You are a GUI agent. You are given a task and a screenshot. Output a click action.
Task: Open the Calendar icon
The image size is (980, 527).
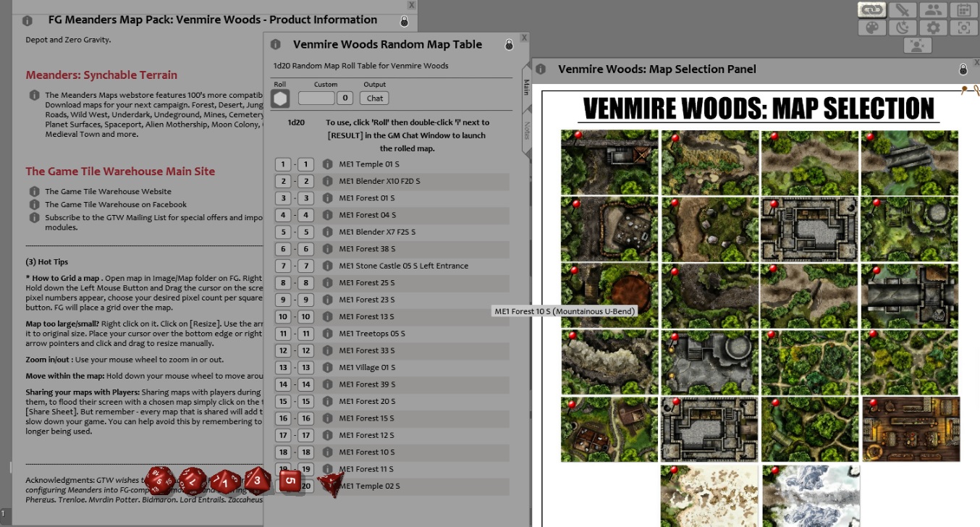(963, 9)
